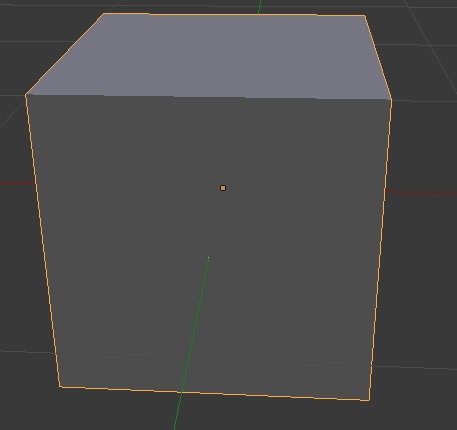Click the cube's bottom-right corner
Viewport: 457px width, 430px height.
click(x=369, y=400)
